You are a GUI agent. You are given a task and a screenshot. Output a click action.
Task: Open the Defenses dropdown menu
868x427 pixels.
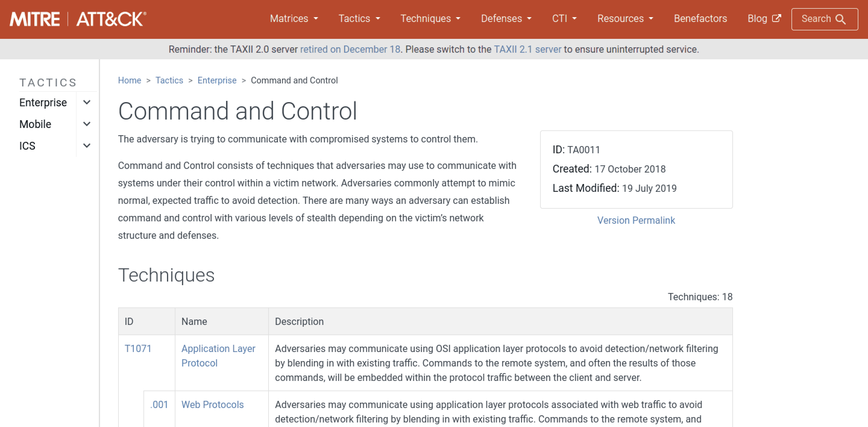(x=506, y=19)
